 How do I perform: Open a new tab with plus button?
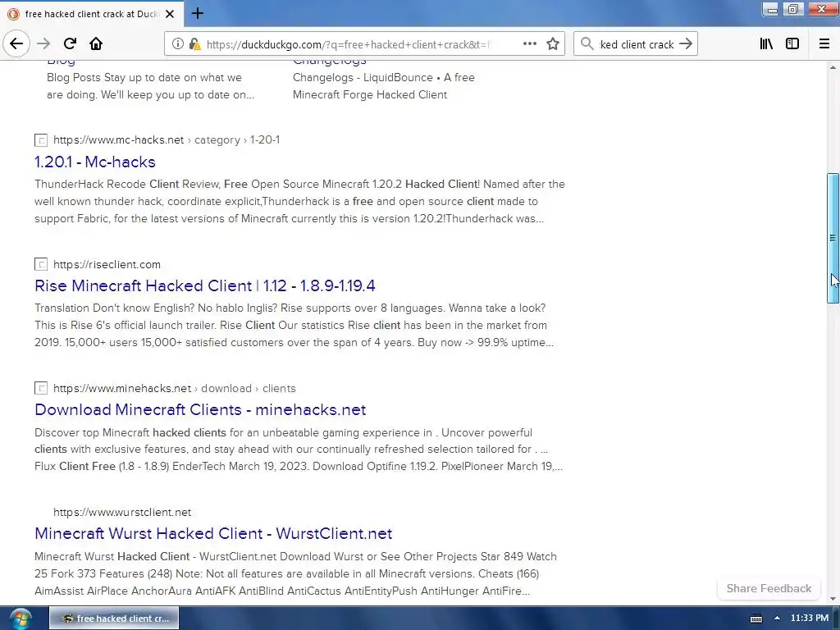point(198,13)
